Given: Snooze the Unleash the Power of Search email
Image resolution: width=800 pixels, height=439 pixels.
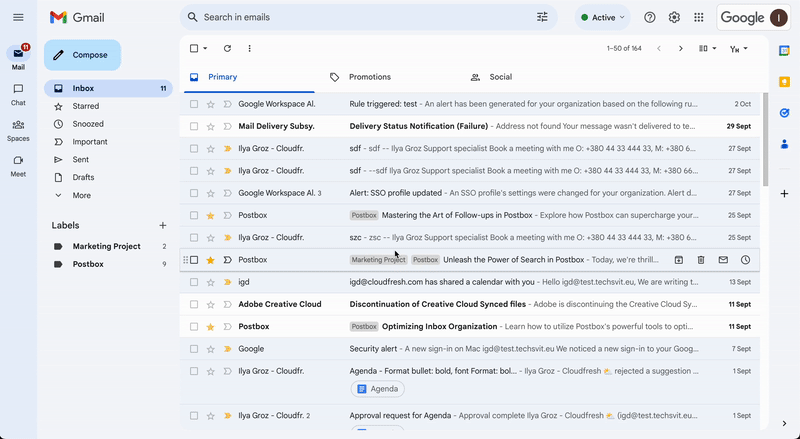Looking at the screenshot, I should 745,260.
